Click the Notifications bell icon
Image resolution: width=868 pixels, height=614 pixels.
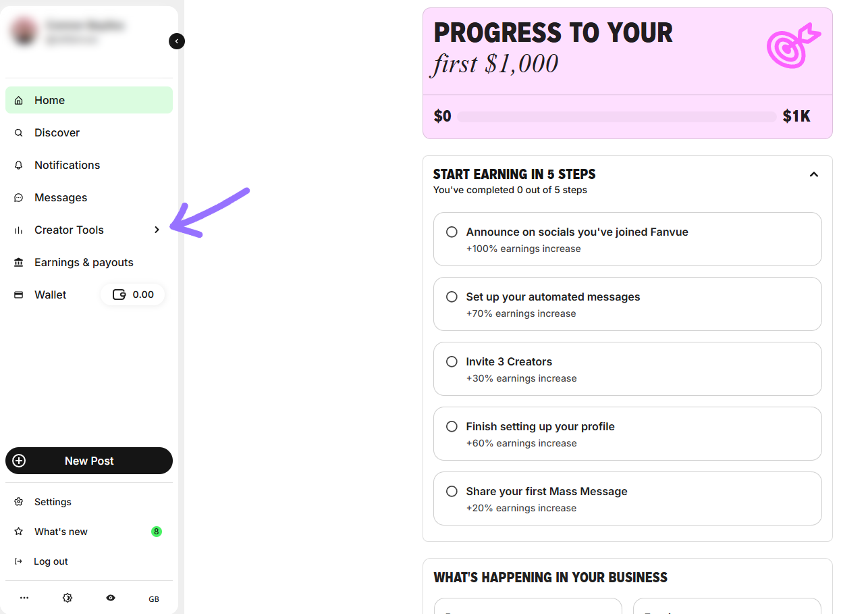[19, 165]
